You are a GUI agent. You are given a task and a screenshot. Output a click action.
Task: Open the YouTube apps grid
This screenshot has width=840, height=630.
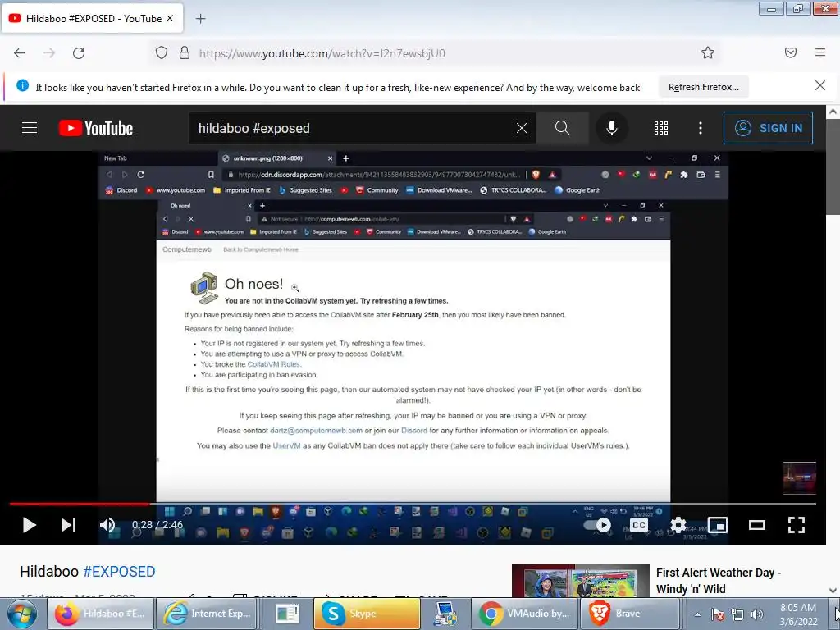[661, 128]
